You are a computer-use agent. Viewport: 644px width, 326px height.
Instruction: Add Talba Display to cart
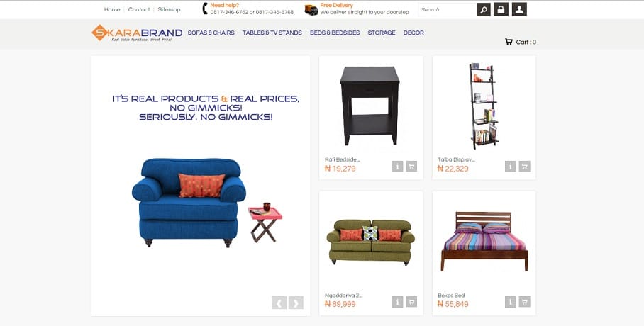(x=524, y=167)
